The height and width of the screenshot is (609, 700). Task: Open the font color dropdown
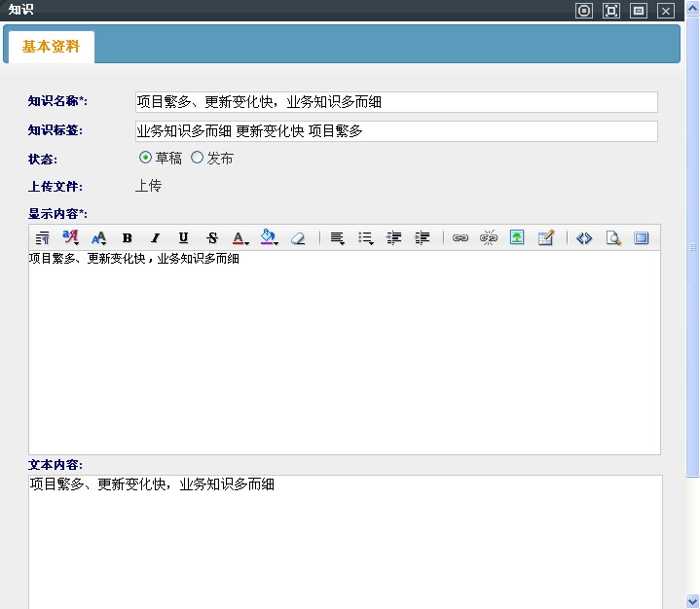(240, 238)
